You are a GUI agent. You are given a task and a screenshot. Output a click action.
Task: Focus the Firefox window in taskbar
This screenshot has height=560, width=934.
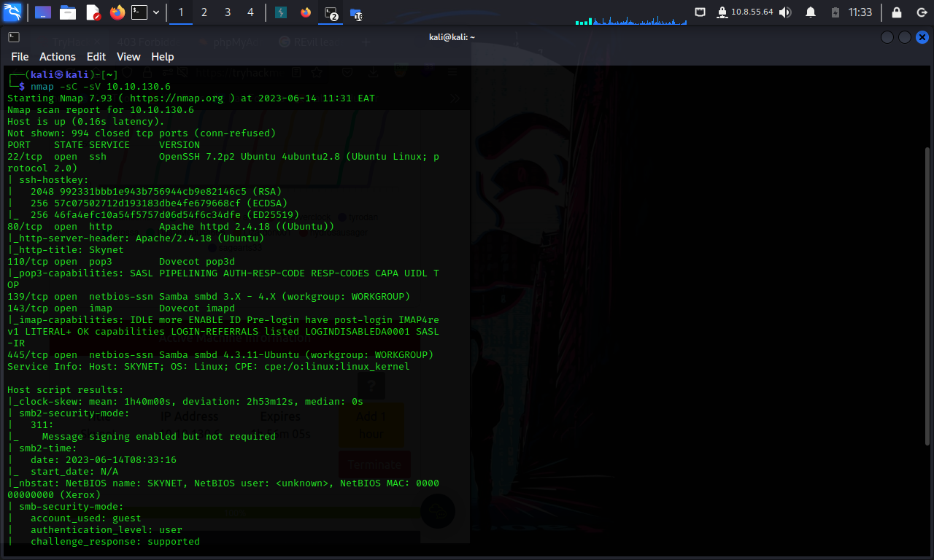[x=305, y=12]
